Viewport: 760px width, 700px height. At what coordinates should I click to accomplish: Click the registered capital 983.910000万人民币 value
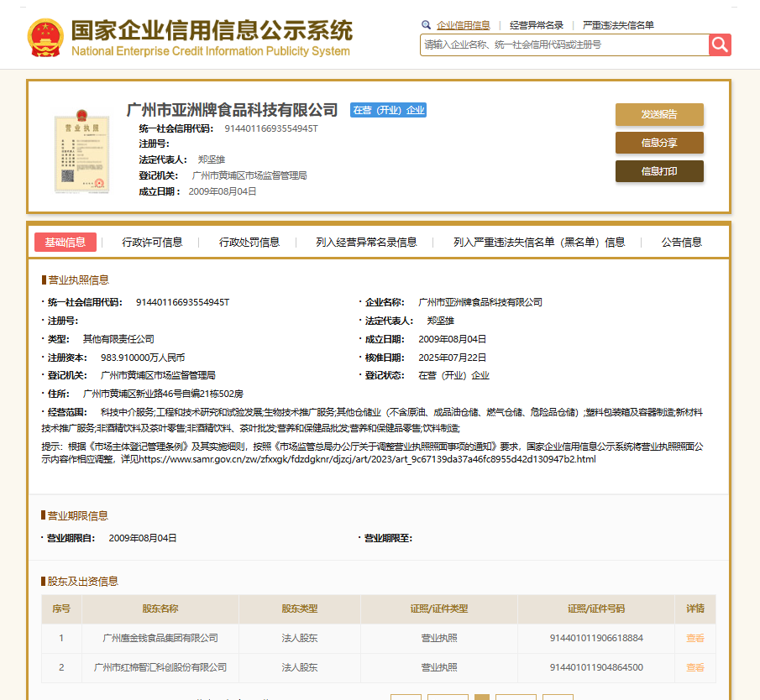pyautogui.click(x=143, y=358)
